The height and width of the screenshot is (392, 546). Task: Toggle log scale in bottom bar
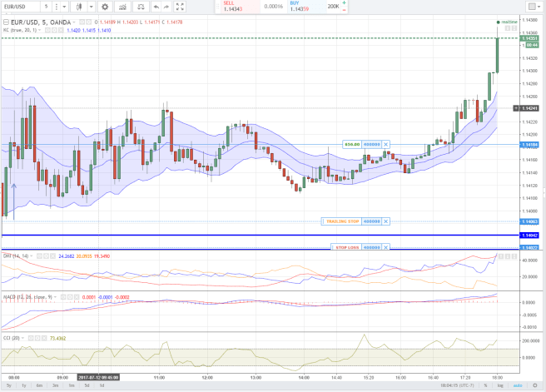499,385
